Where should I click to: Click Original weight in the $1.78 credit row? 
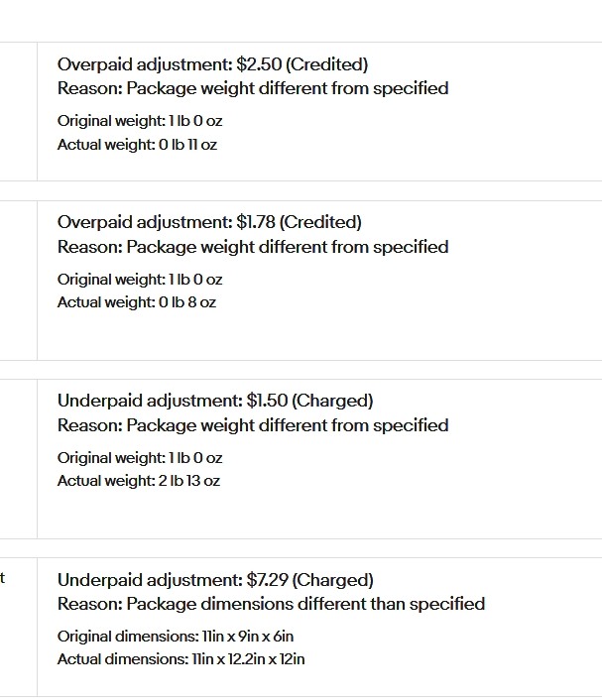coord(140,280)
